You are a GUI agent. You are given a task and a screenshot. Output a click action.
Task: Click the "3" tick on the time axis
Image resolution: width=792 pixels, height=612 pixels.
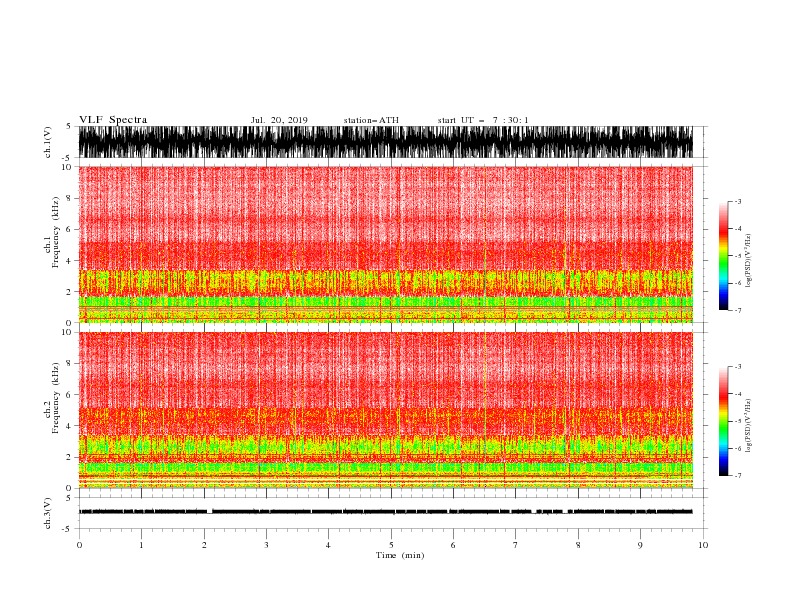tap(266, 545)
